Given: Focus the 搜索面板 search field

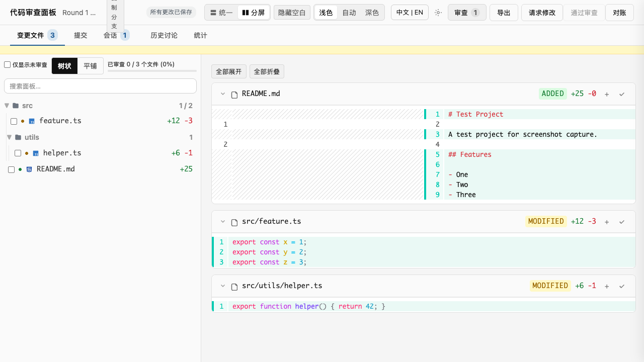Looking at the screenshot, I should (x=100, y=86).
